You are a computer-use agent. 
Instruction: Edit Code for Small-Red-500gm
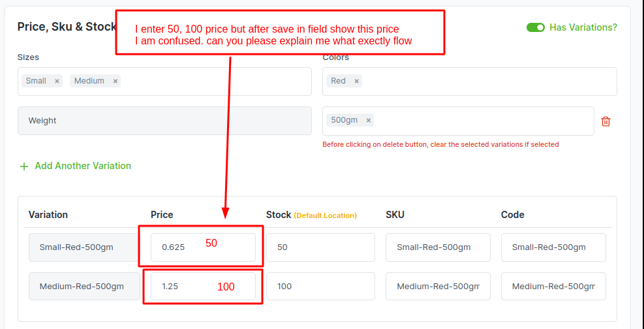(x=553, y=247)
